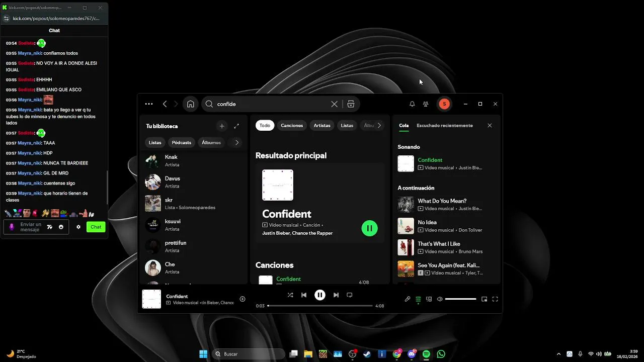Toggle repeat in the player bar
Viewport: 644px width, 362px height.
[350, 295]
